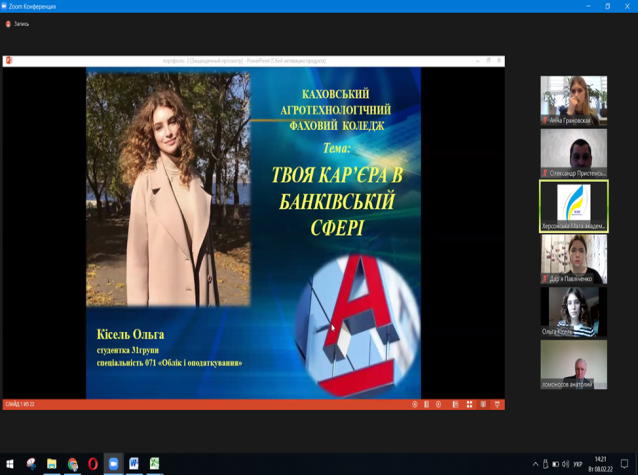The width and height of the screenshot is (638, 475).
Task: Select Олександр Пристенсь... video thumbnail
Action: [574, 153]
